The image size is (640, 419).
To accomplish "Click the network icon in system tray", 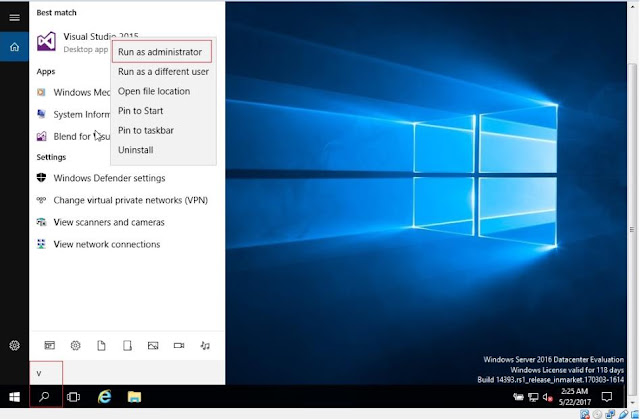I will (533, 397).
